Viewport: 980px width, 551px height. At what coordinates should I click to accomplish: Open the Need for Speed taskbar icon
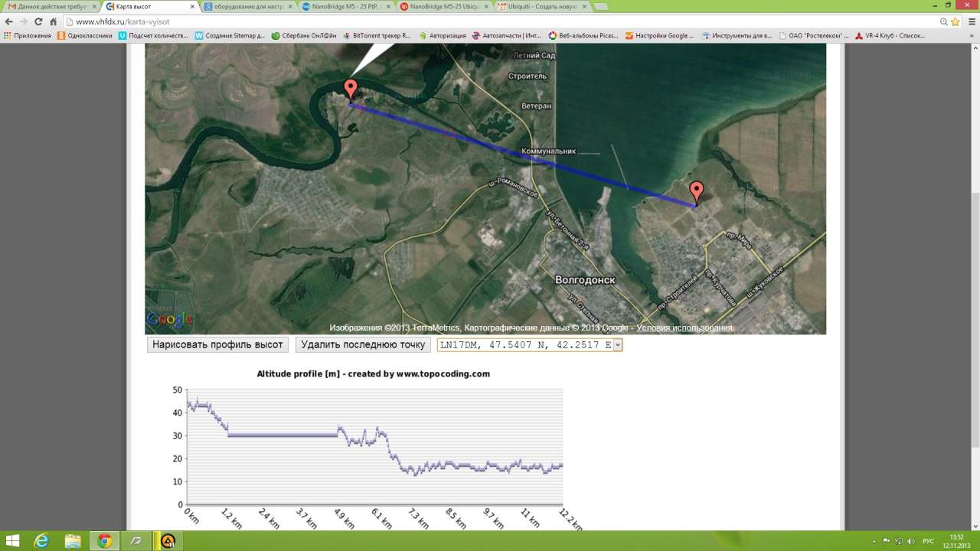tap(136, 541)
